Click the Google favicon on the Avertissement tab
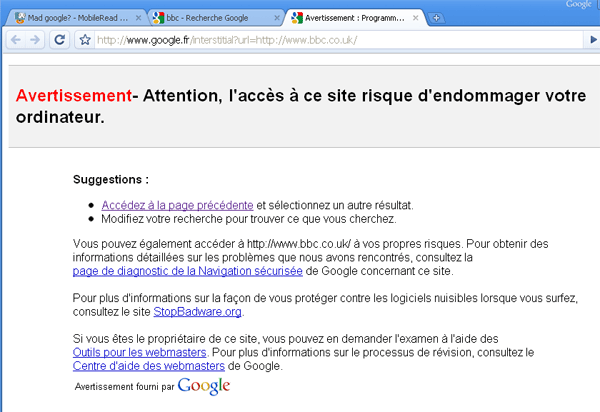600x412 pixels. pos(297,18)
